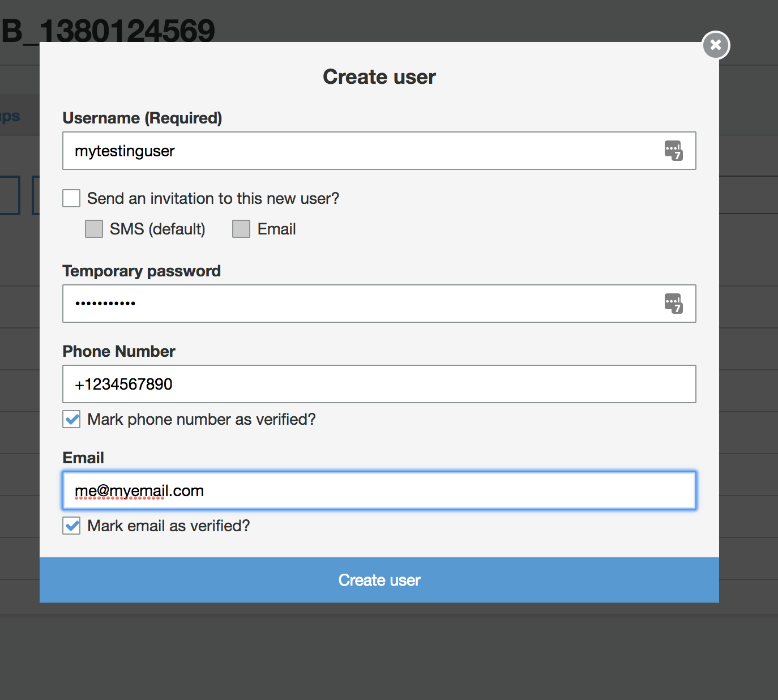
Task: Click inside the Temporary password field
Action: (x=379, y=304)
